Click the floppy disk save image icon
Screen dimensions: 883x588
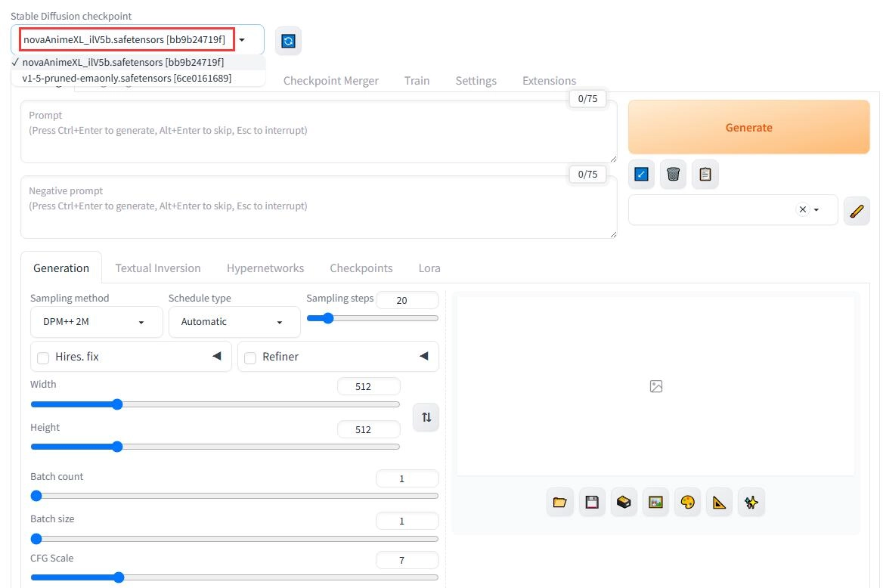(x=592, y=502)
